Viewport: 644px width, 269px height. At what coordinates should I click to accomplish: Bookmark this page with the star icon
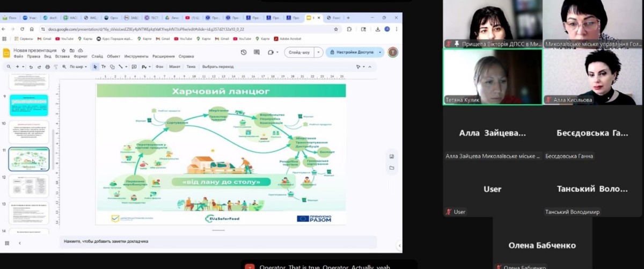(x=335, y=29)
